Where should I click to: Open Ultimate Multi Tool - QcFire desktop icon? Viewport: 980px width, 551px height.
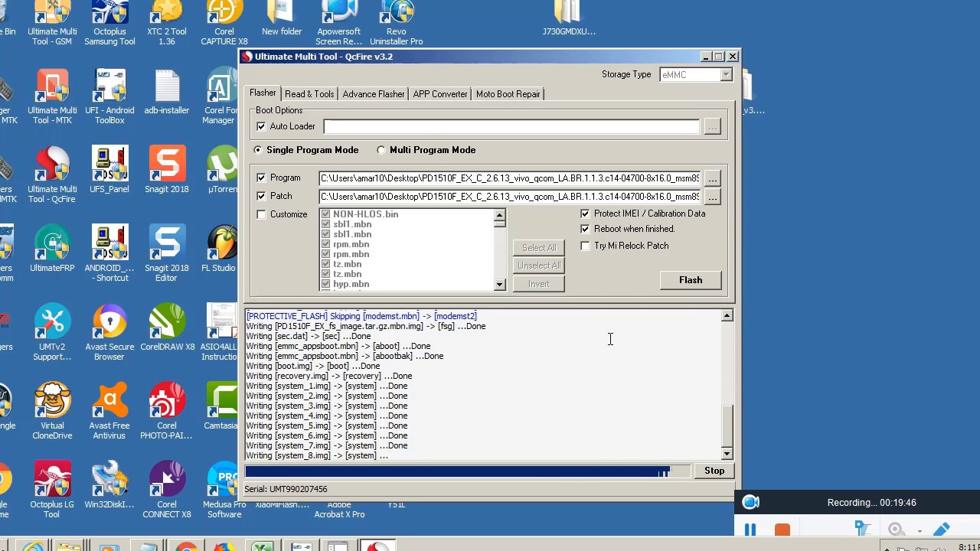[x=52, y=176]
